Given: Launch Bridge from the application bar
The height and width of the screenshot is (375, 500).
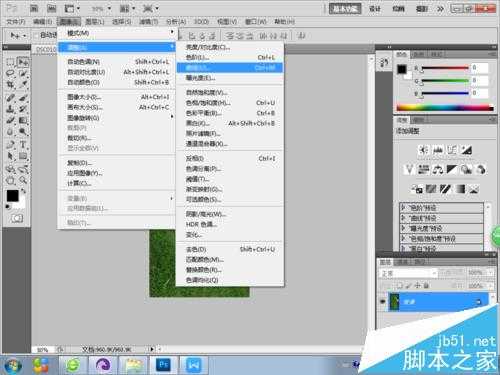Looking at the screenshot, I should 34,8.
